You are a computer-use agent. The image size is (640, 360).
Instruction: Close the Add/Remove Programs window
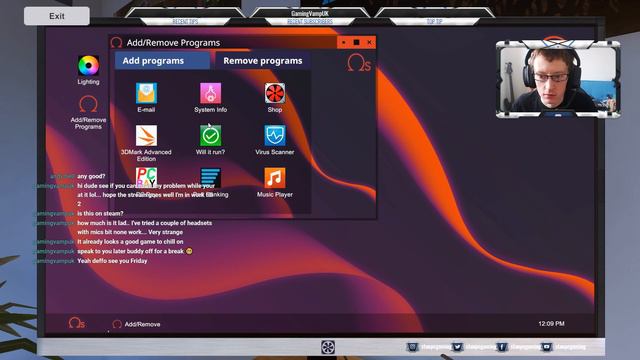click(x=369, y=42)
